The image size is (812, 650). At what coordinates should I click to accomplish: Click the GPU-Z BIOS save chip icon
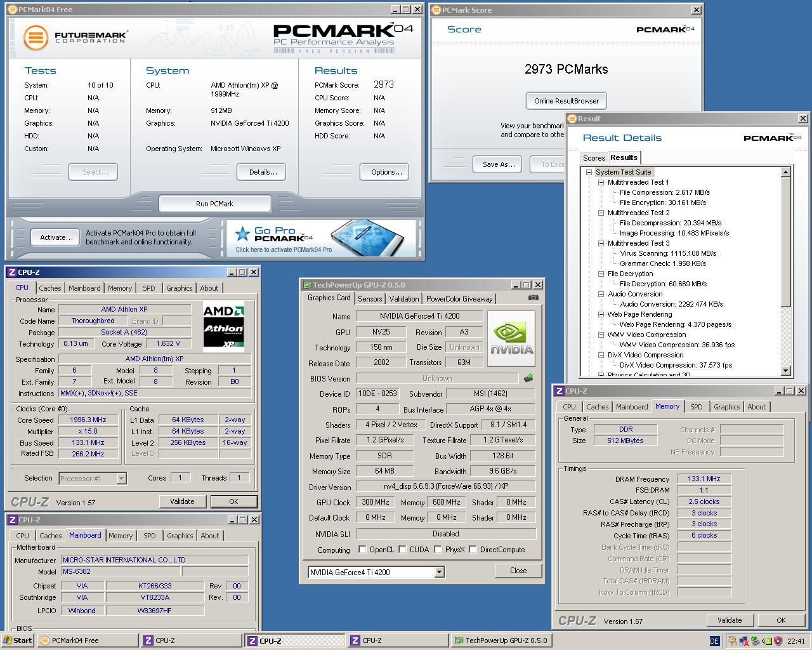(x=528, y=378)
